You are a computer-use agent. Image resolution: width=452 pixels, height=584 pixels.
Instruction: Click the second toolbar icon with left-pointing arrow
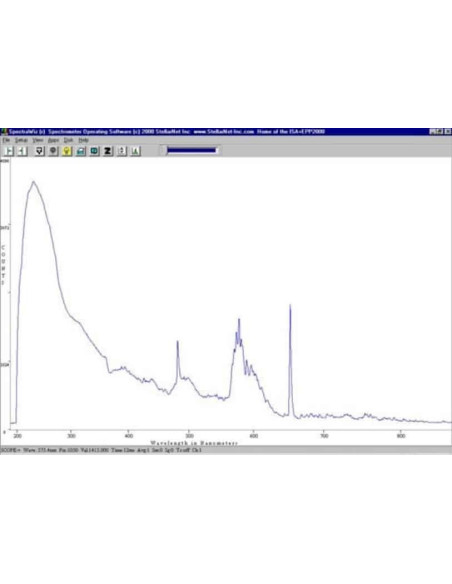[x=22, y=151]
